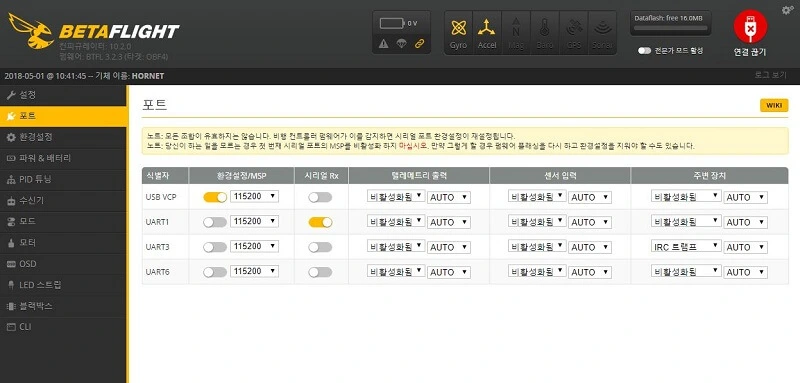The width and height of the screenshot is (800, 383).
Task: Click the UART1 identifier cell
Action: [165, 222]
